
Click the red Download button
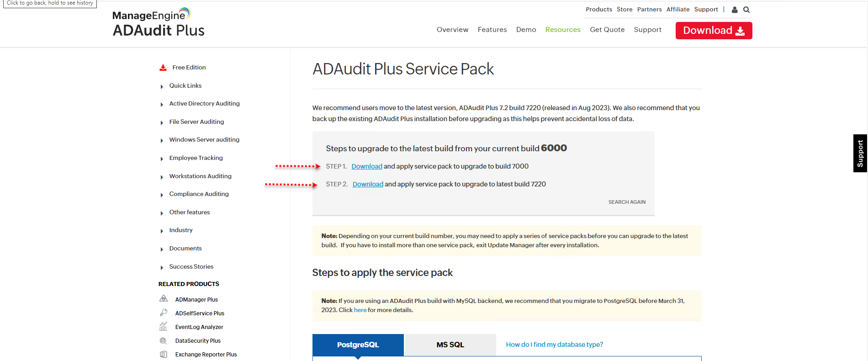pyautogui.click(x=714, y=31)
